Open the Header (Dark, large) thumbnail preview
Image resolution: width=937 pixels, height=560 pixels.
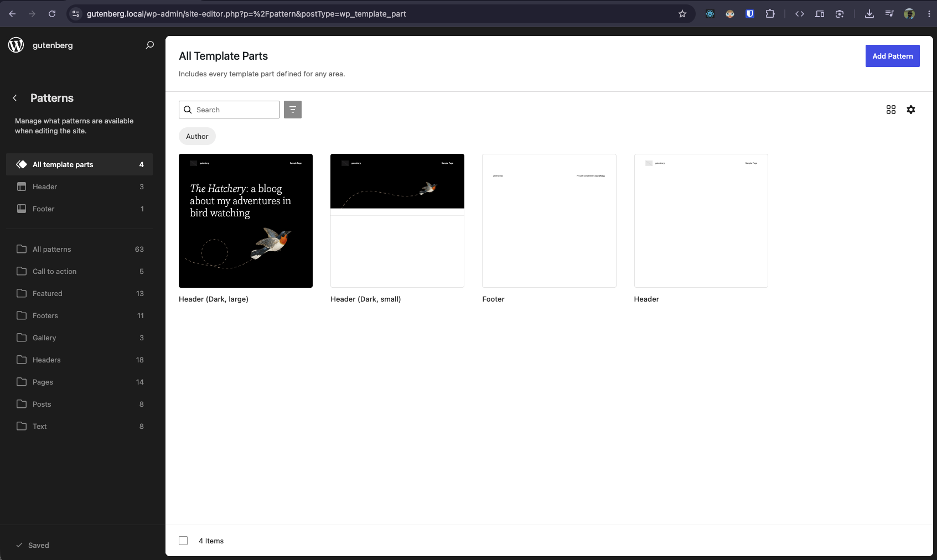tap(246, 221)
